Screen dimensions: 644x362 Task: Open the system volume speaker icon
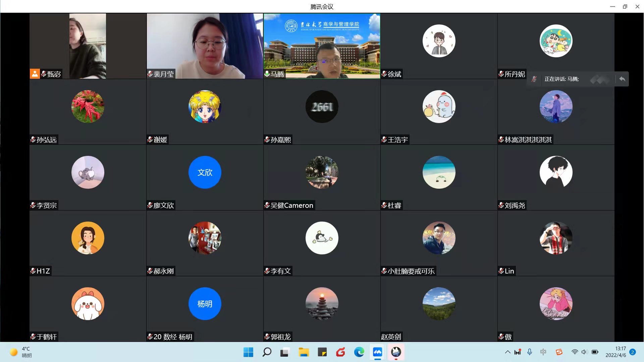tap(584, 352)
